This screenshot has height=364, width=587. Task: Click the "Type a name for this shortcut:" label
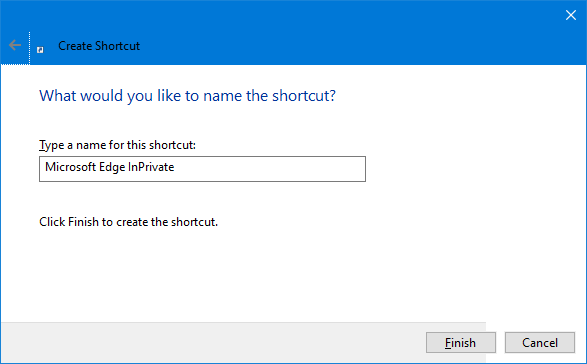(118, 145)
